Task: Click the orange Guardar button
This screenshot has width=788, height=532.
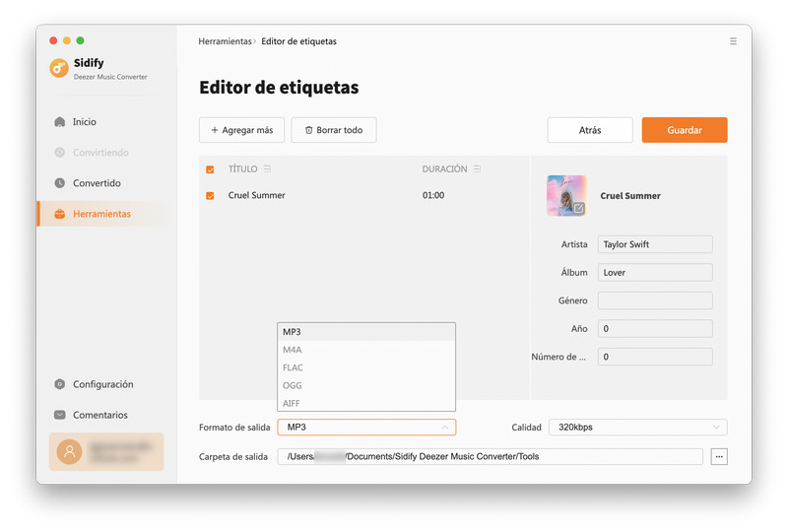Action: coord(685,130)
